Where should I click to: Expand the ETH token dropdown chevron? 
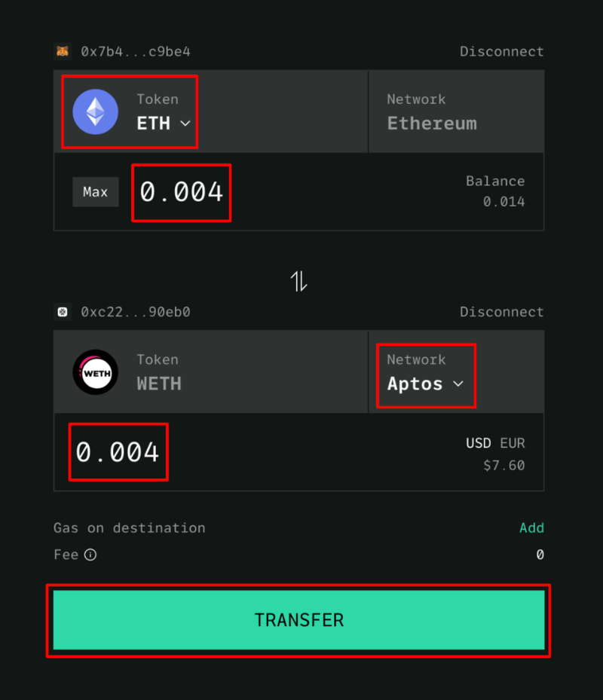point(185,124)
